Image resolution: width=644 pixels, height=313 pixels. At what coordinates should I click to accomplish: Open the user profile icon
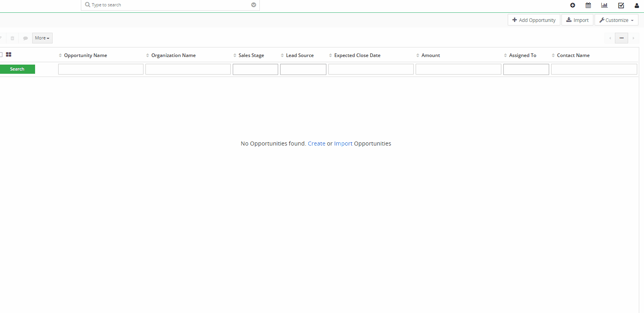point(636,5)
